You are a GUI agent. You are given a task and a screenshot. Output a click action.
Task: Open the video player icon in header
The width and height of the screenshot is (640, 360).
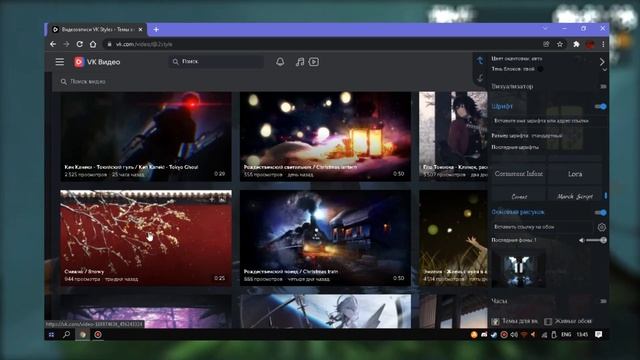(314, 62)
